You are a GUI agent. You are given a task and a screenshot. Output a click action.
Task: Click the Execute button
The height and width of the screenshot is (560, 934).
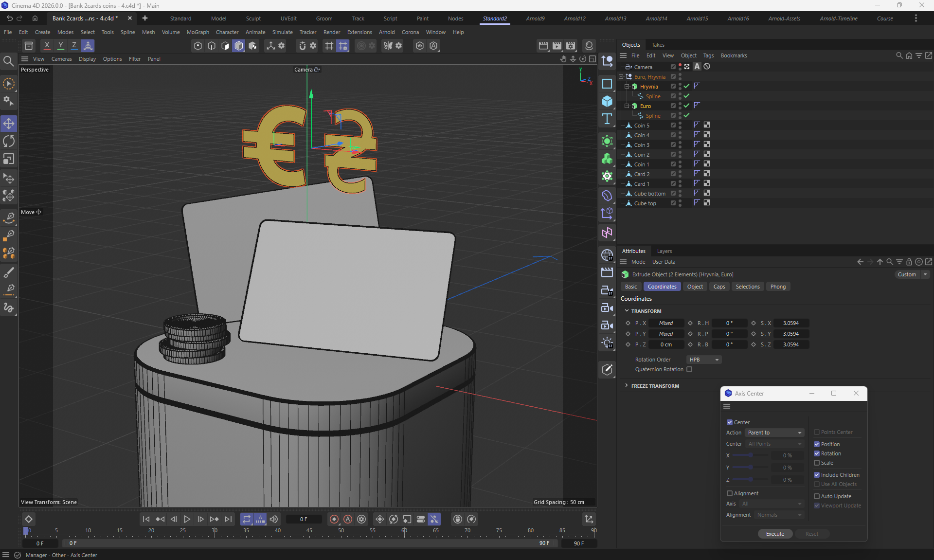(775, 534)
